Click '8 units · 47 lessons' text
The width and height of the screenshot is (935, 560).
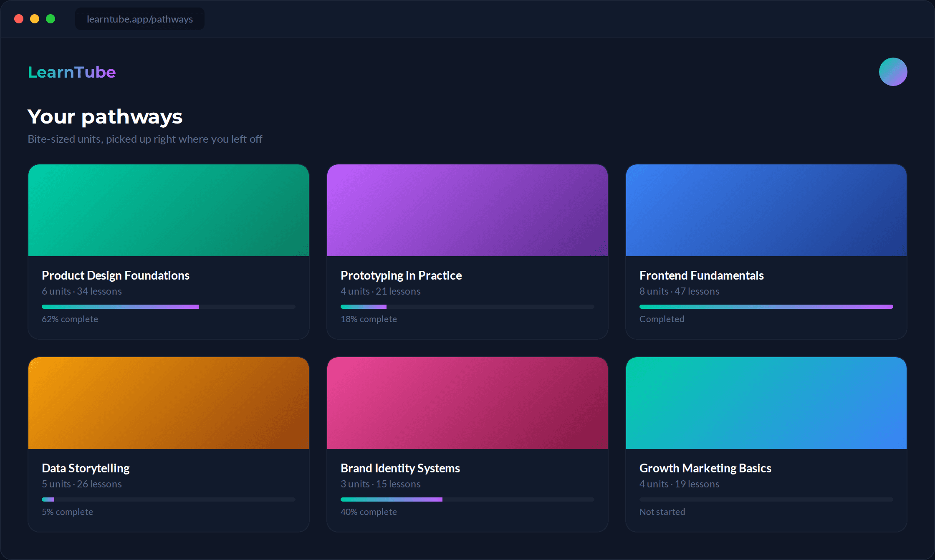[680, 291]
